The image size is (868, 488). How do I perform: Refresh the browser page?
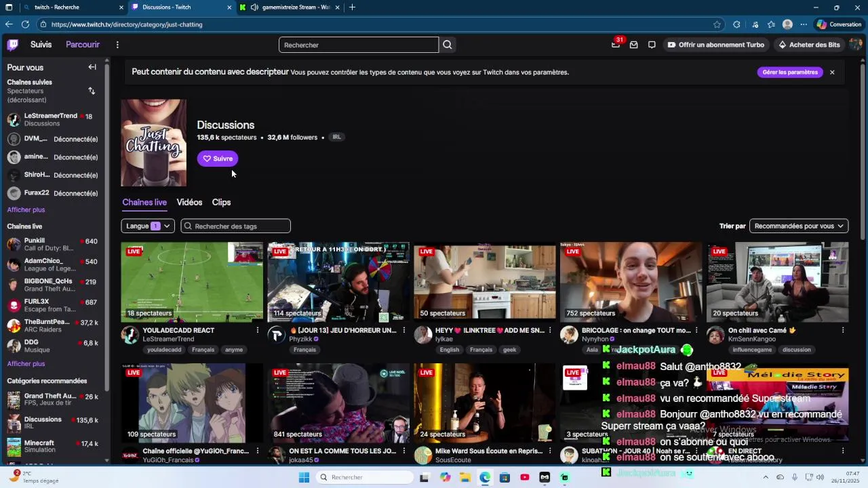25,24
